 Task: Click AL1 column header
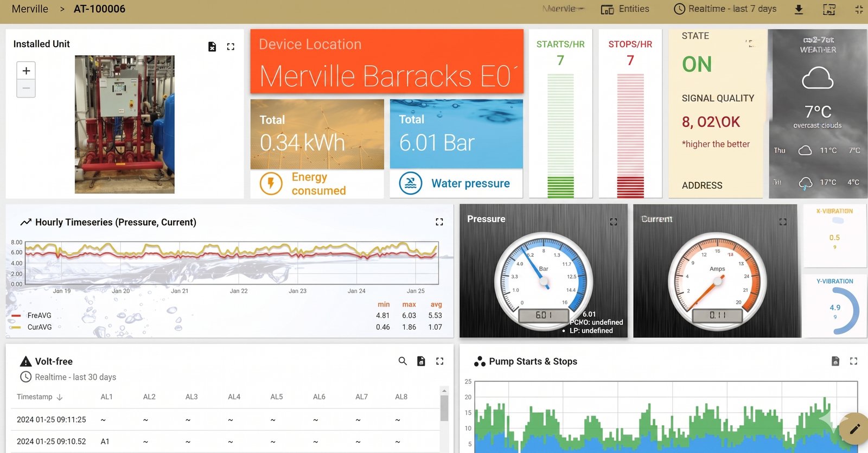106,397
